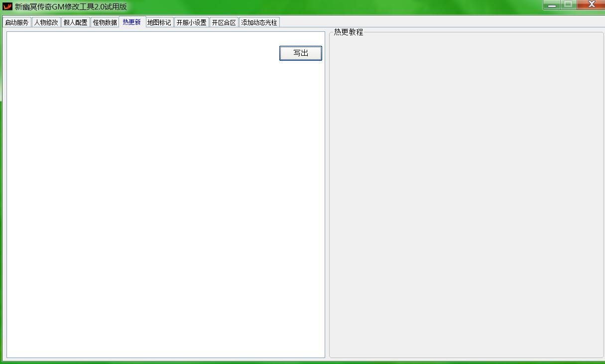The width and height of the screenshot is (605, 364).
Task: Open the 人物修改 tab
Action: point(46,22)
